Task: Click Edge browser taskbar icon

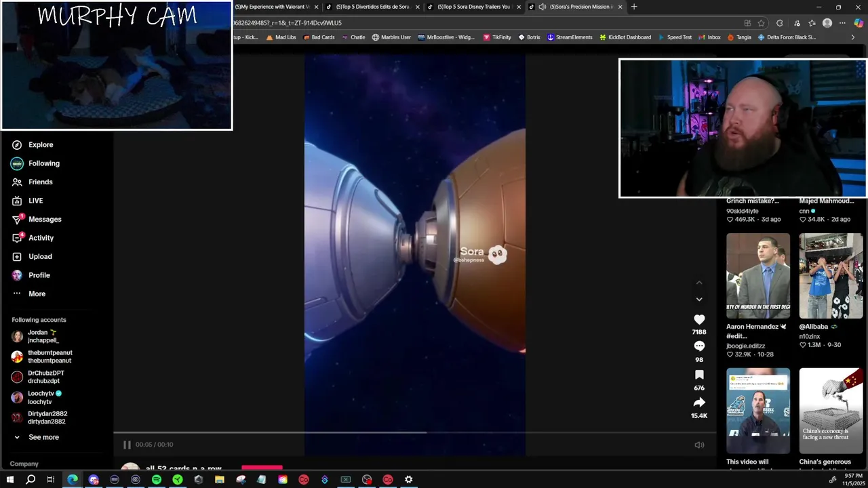Action: tap(73, 480)
